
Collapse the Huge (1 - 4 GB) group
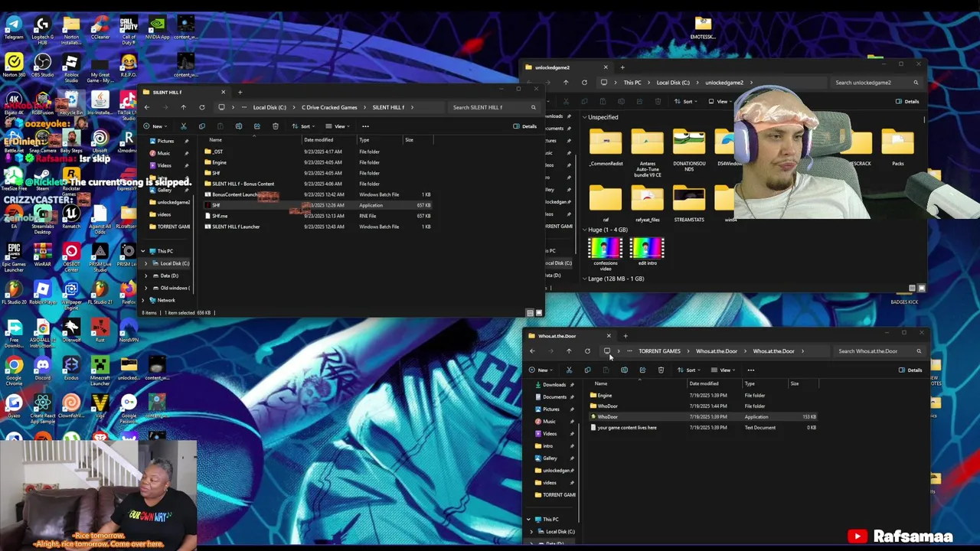[584, 230]
